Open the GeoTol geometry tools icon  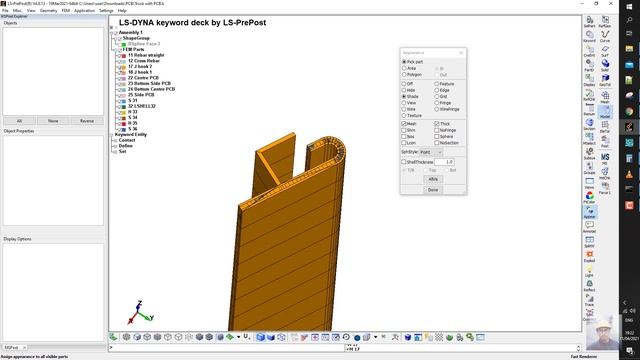tap(605, 79)
